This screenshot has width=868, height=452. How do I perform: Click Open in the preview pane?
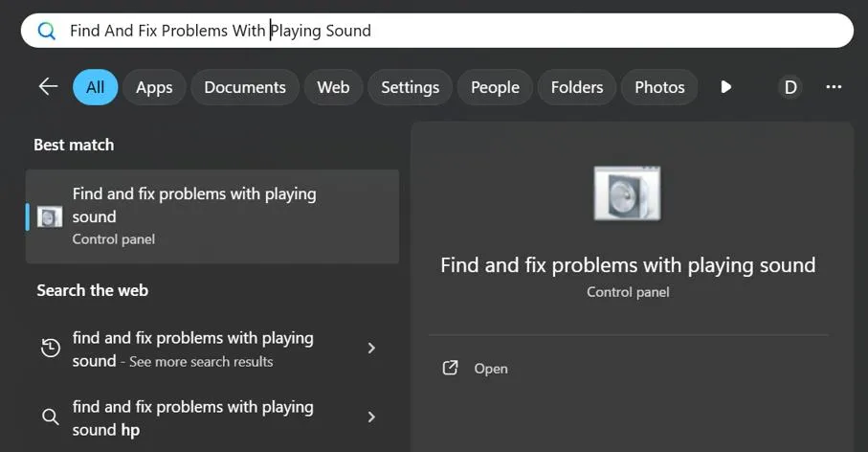tap(491, 369)
